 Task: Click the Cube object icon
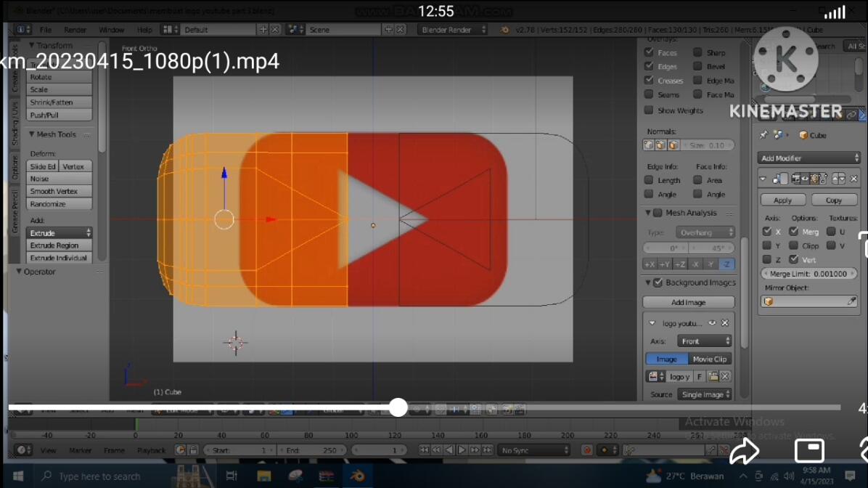point(803,134)
